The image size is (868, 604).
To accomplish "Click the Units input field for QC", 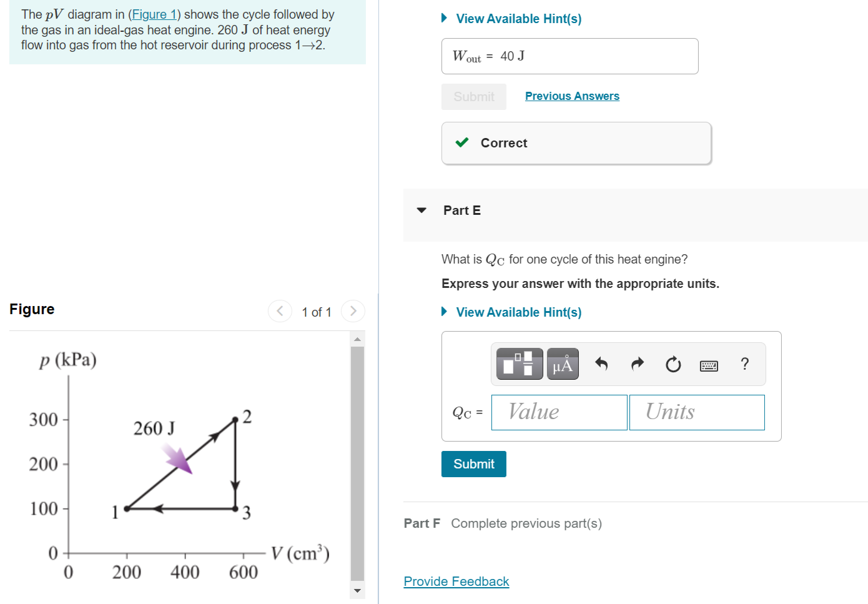I will coord(697,412).
